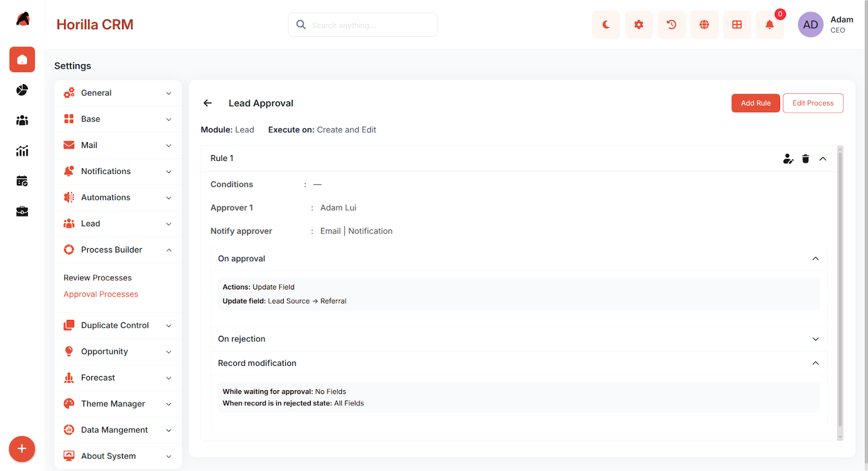Open the briefcase sidebar icon
The height and width of the screenshot is (471, 868).
22,211
